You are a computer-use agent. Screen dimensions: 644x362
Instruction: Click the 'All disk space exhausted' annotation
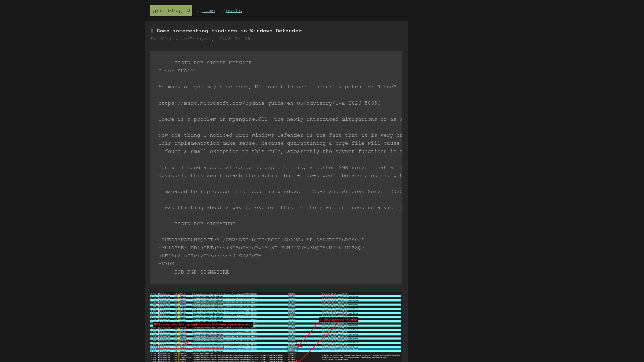pyautogui.click(x=338, y=320)
